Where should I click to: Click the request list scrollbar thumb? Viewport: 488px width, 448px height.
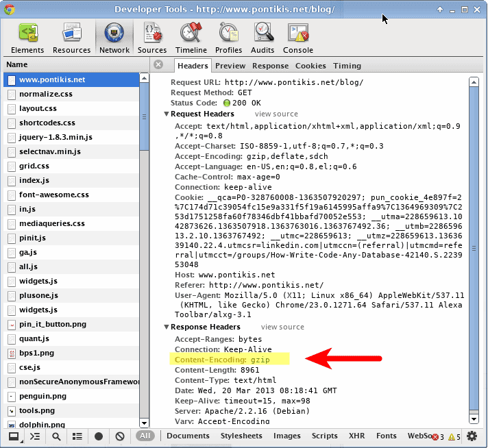pos(144,116)
